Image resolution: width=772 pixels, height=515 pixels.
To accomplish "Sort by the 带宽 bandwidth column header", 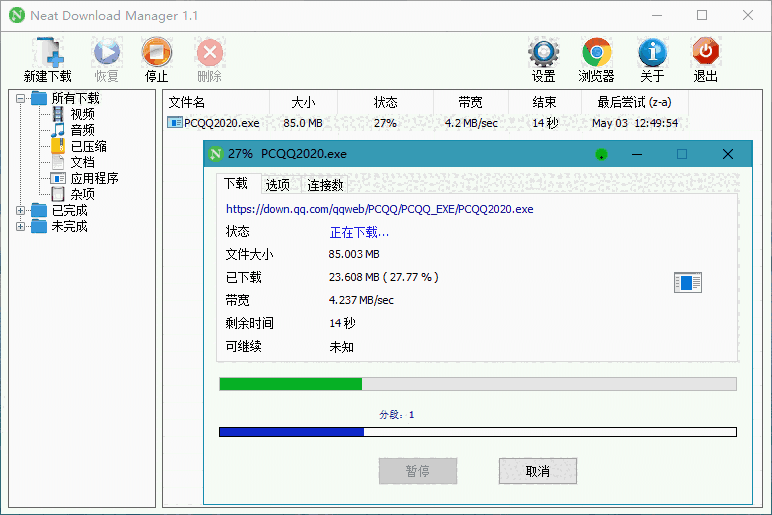I will [471, 102].
